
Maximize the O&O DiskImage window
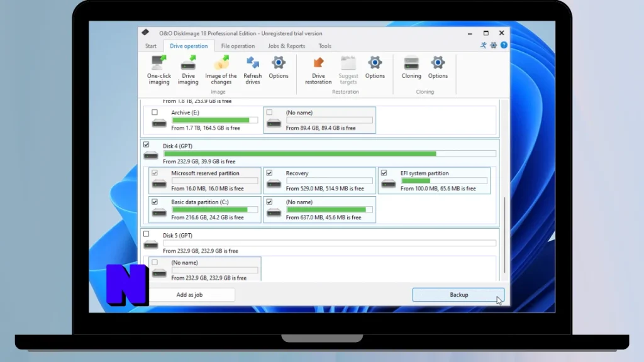[486, 33]
